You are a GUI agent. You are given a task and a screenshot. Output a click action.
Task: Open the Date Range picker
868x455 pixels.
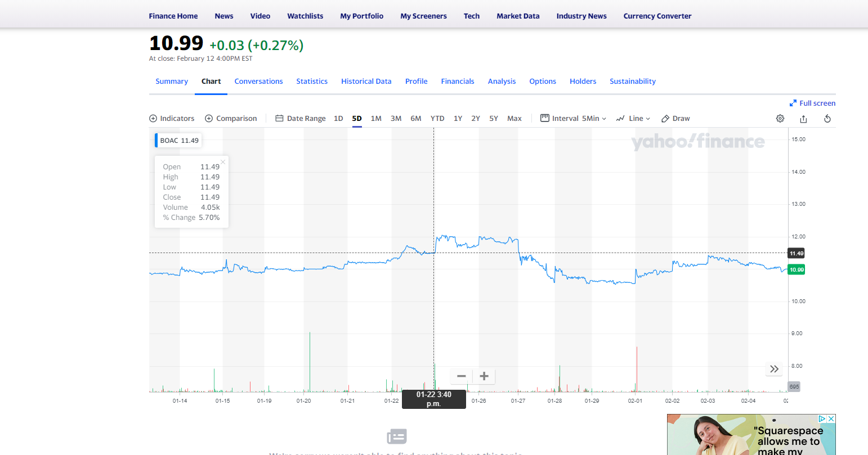coord(301,119)
